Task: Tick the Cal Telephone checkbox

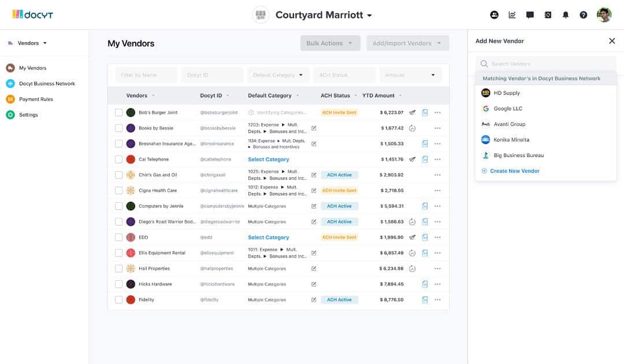Action: 118,159
